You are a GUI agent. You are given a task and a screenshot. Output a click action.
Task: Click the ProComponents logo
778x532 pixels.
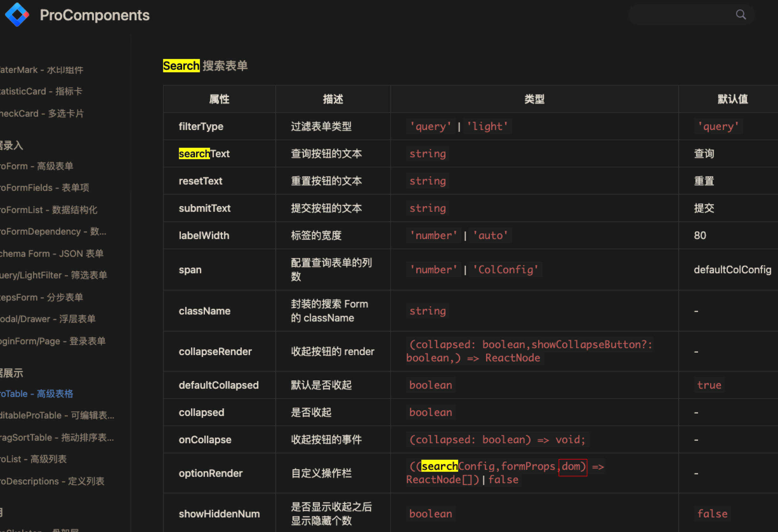(x=17, y=14)
